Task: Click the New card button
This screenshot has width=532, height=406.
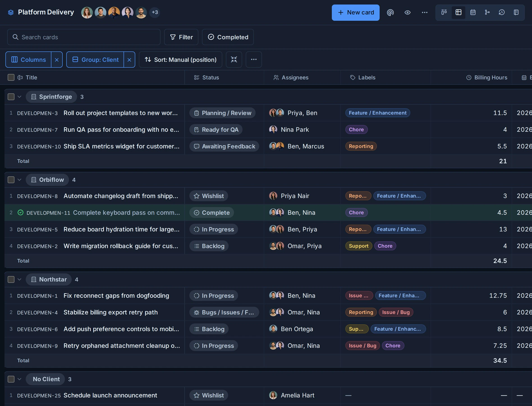Action: 355,12
